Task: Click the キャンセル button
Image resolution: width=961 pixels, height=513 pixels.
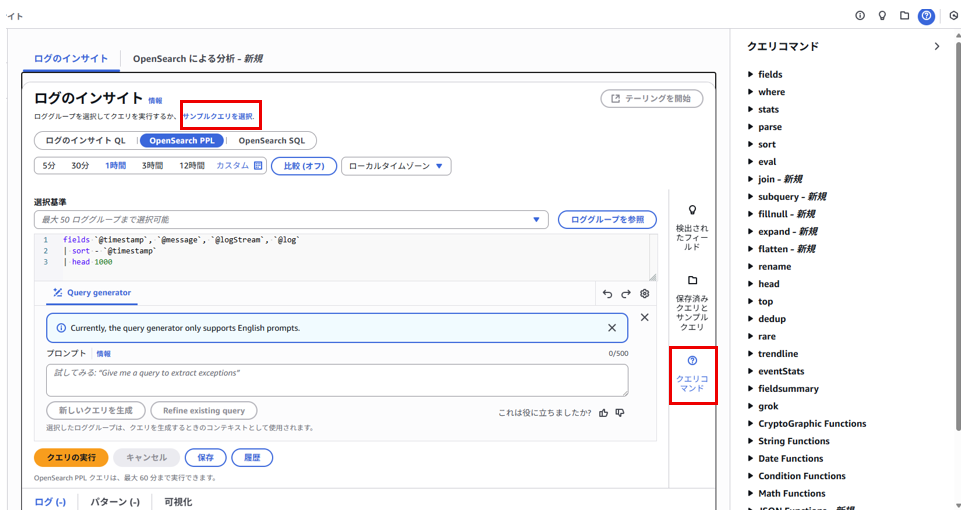Action: point(146,457)
